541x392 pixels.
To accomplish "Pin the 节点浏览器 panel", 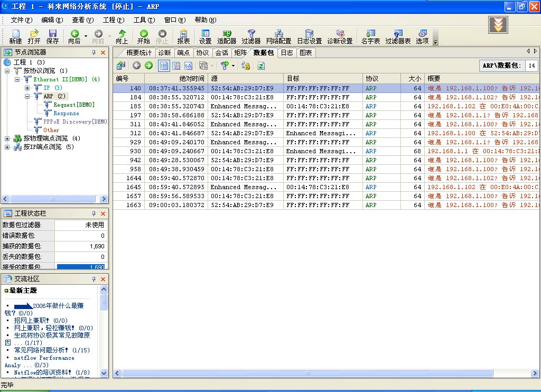I will pyautogui.click(x=94, y=52).
